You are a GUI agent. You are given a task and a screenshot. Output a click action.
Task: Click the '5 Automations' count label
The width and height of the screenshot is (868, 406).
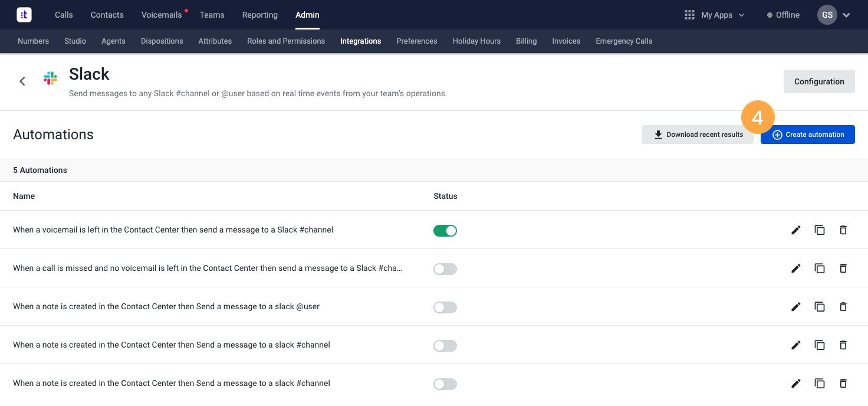(40, 170)
